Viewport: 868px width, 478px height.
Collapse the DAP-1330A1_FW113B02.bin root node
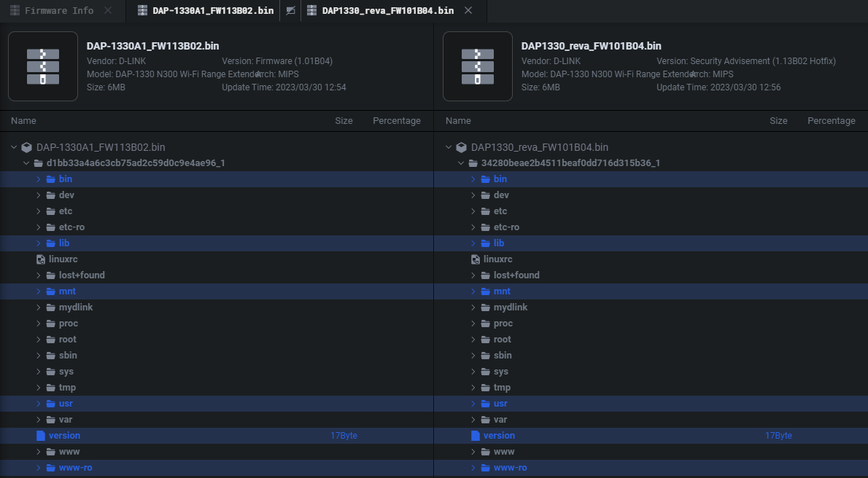click(14, 147)
